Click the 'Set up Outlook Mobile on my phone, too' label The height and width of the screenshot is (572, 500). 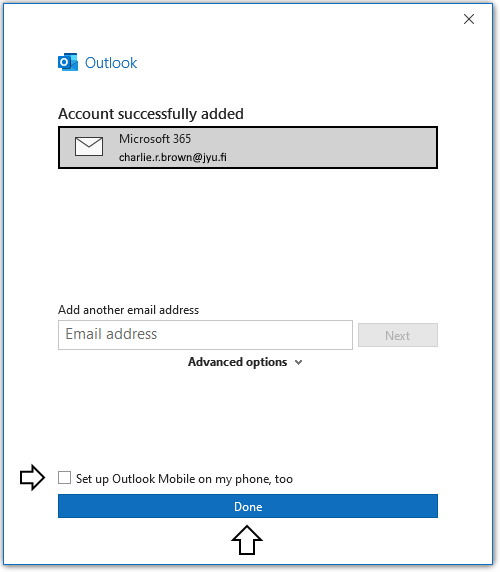[x=184, y=479]
